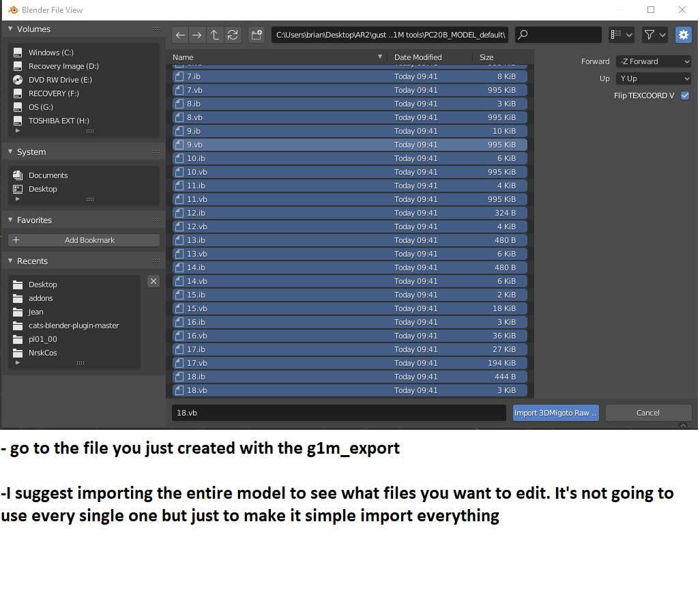
Task: Click Add Bookmark button
Action: tap(84, 240)
